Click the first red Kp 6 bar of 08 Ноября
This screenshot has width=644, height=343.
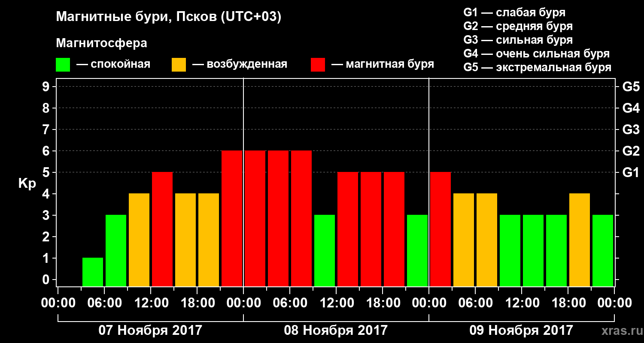255,218
